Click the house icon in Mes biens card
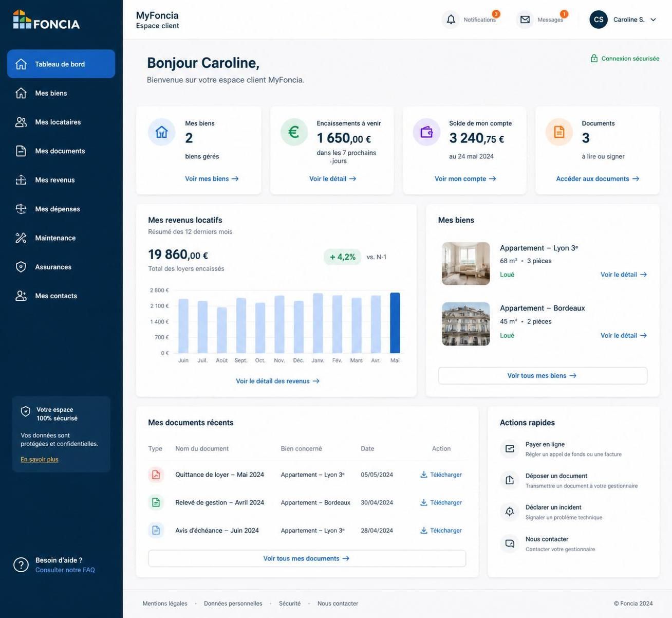Screen dimensions: 672x618 [x=162, y=132]
